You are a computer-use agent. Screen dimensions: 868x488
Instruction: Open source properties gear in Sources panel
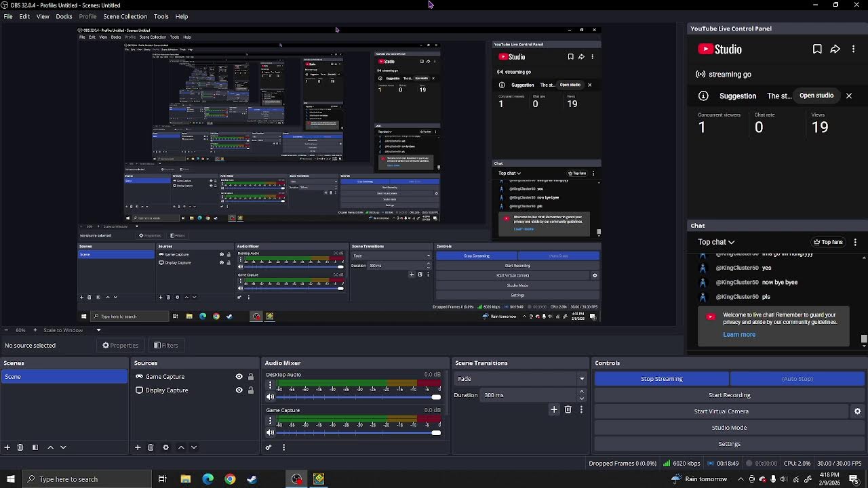165,447
